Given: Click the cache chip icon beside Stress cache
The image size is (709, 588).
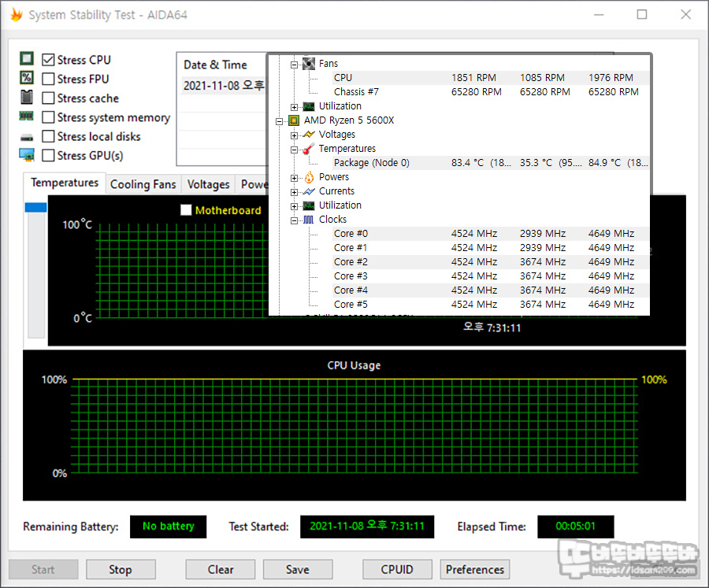Looking at the screenshot, I should (27, 97).
